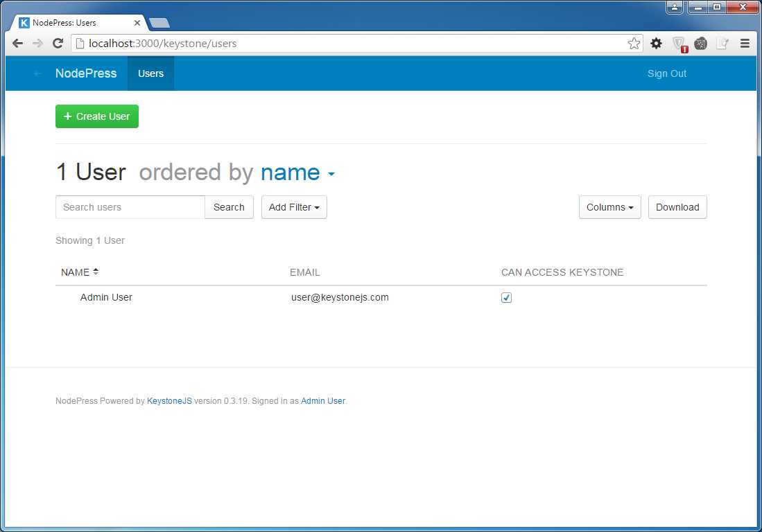Open the Add Filter dropdown
762x532 pixels.
pyautogui.click(x=294, y=207)
